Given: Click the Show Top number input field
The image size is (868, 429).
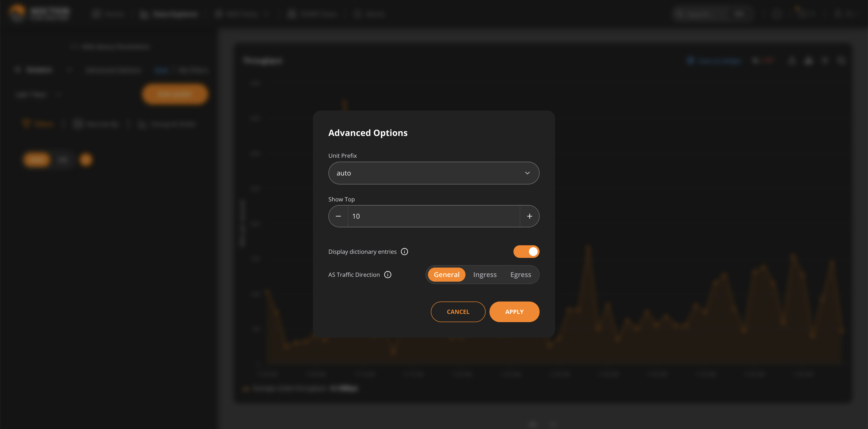Looking at the screenshot, I should coord(434,216).
